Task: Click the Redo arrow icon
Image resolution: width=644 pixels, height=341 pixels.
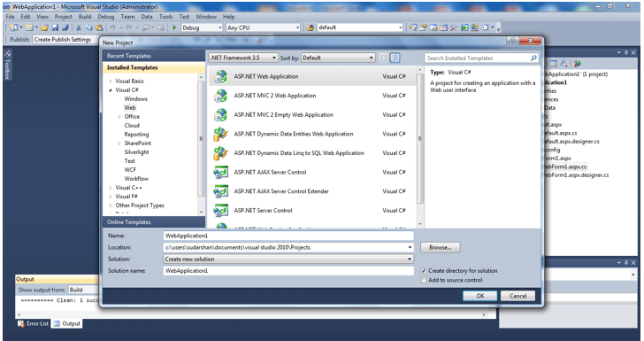Action: [x=129, y=27]
